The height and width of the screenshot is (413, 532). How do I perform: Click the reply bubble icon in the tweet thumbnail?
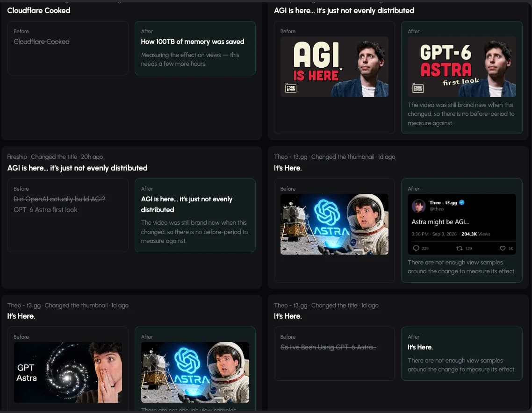coord(416,248)
